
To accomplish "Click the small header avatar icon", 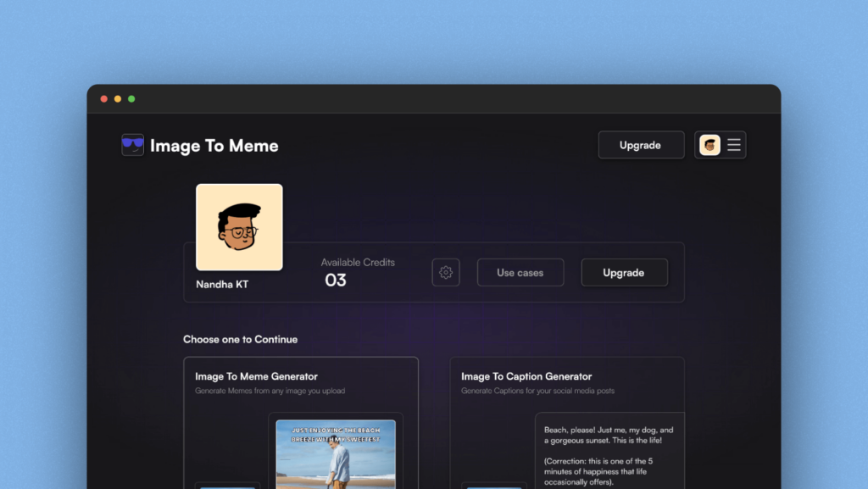I will click(x=709, y=145).
